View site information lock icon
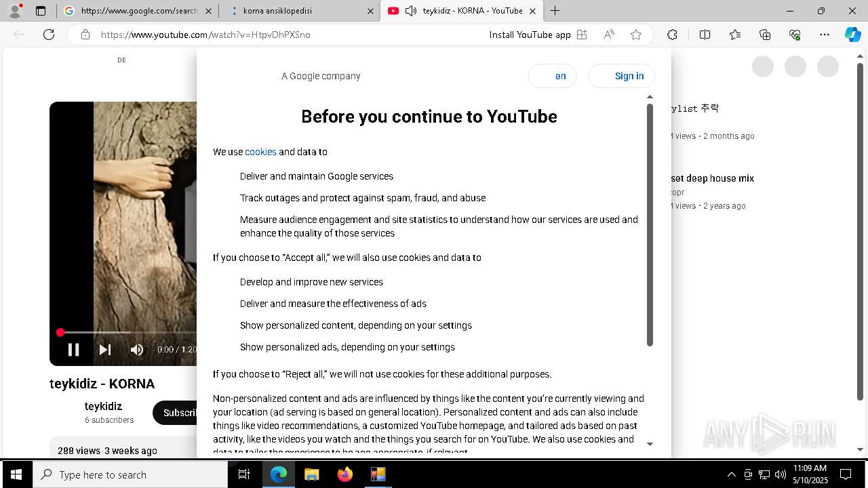The image size is (868, 488). 85,35
